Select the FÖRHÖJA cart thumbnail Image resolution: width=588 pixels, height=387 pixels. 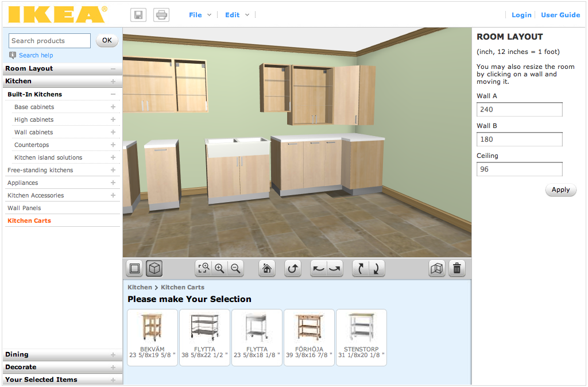(x=309, y=338)
